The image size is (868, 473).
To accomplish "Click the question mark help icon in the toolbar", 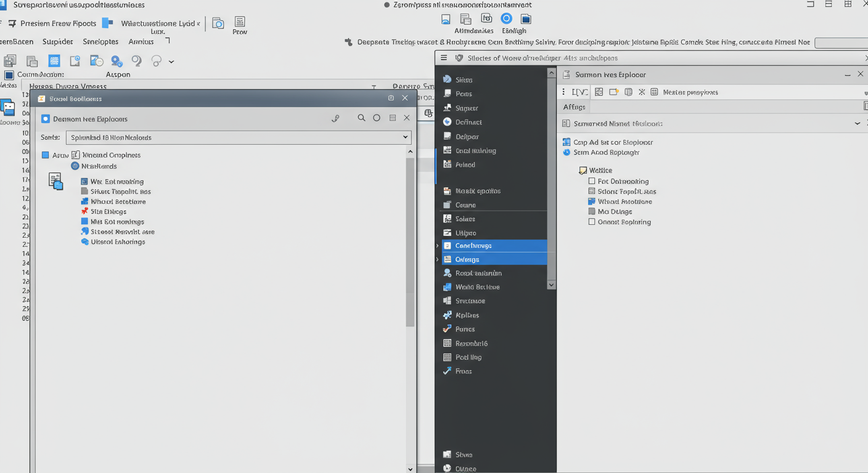I will [x=137, y=60].
